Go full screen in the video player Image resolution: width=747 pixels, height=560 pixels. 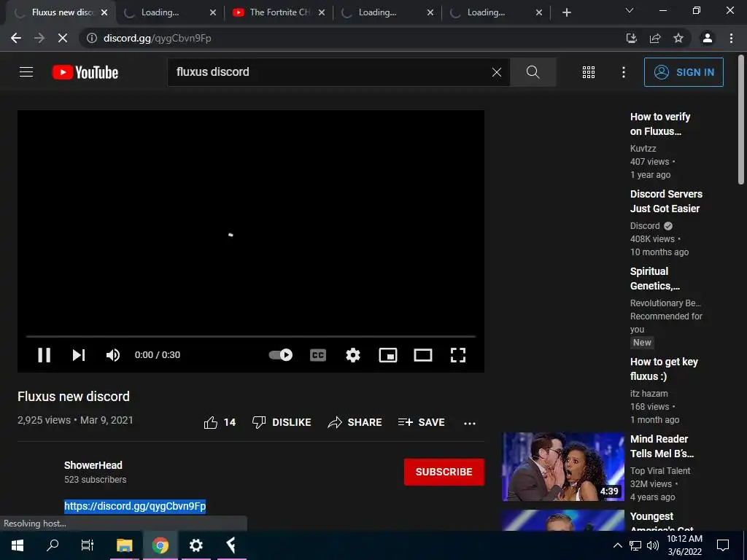[458, 355]
